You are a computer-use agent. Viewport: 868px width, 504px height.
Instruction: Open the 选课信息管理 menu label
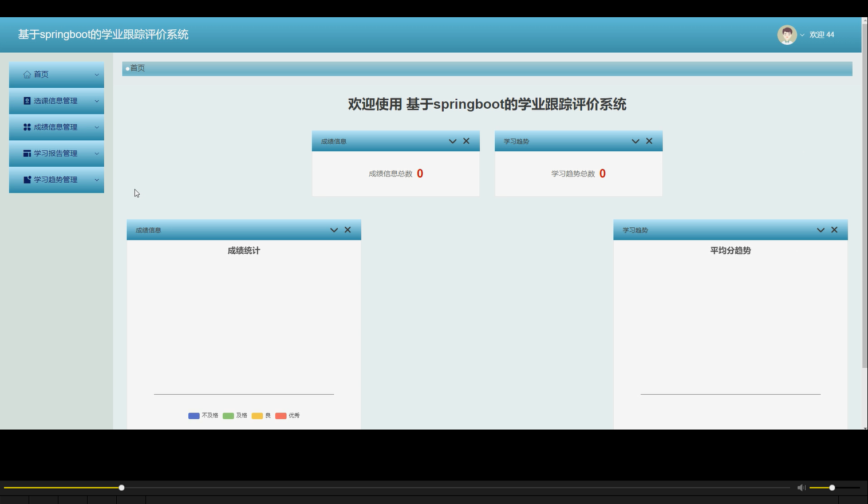(x=56, y=101)
